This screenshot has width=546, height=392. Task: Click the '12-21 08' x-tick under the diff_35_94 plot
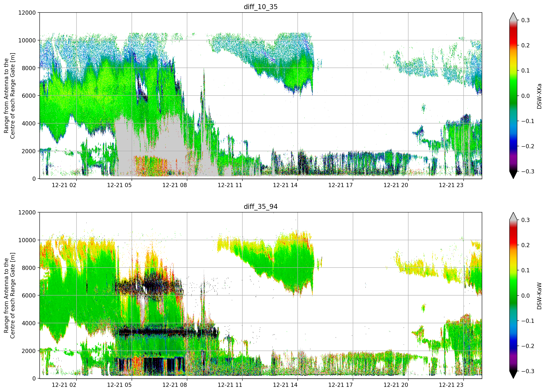(175, 385)
